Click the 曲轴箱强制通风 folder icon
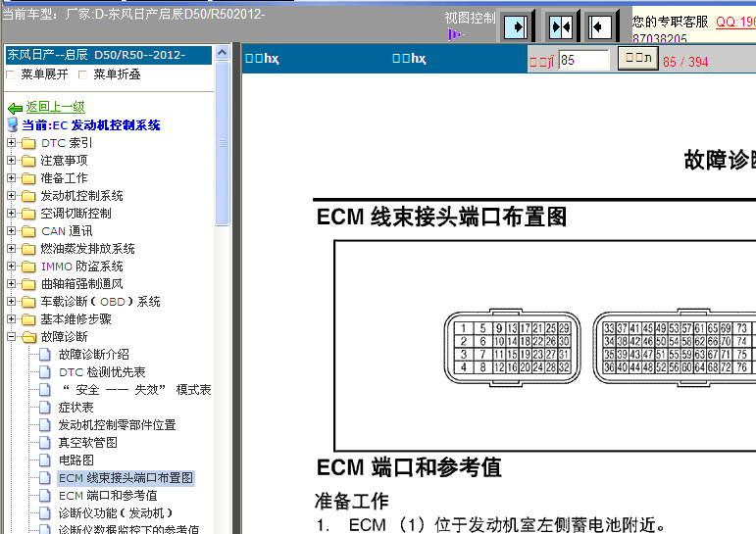Screen dimensions: 756x534 tap(29, 284)
